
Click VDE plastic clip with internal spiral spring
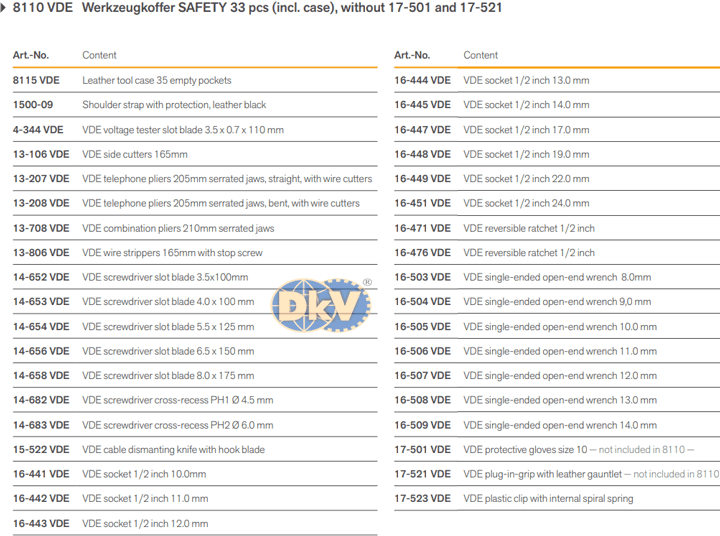click(548, 499)
